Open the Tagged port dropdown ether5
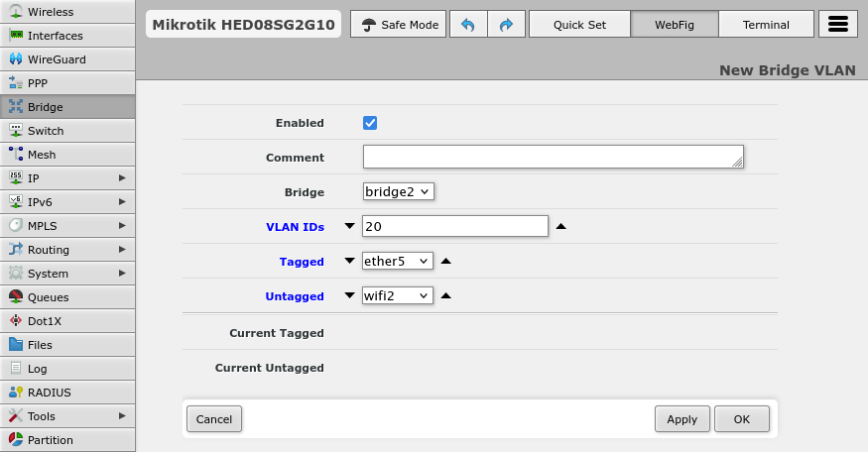Image resolution: width=868 pixels, height=452 pixels. point(398,261)
